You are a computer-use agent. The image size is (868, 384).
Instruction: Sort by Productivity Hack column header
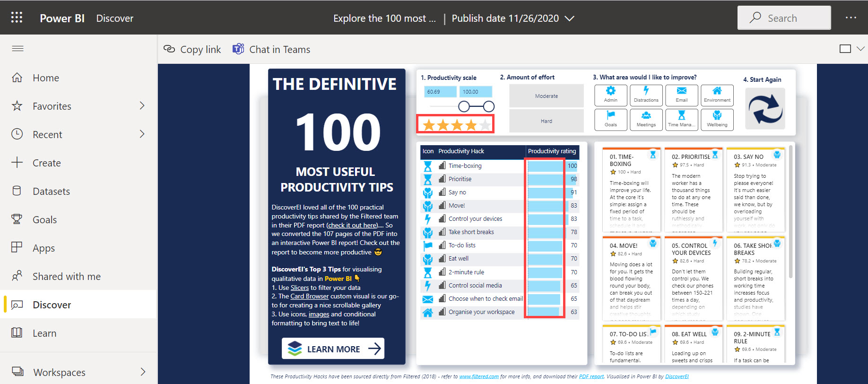(x=461, y=151)
